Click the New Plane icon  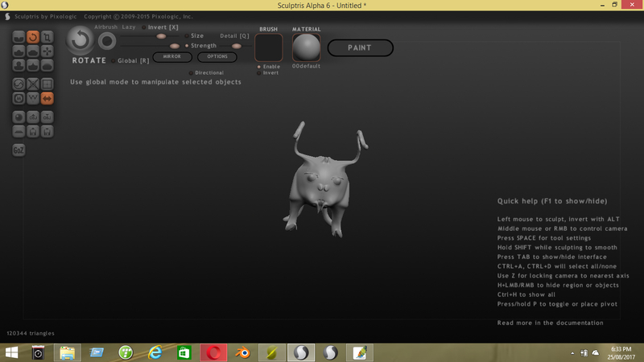tap(19, 132)
